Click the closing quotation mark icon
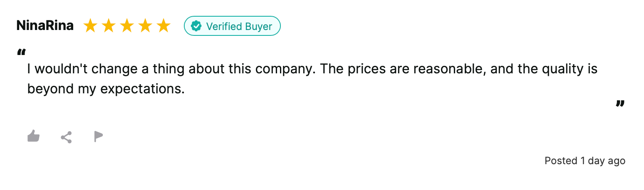This screenshot has width=644, height=190. coord(620,103)
